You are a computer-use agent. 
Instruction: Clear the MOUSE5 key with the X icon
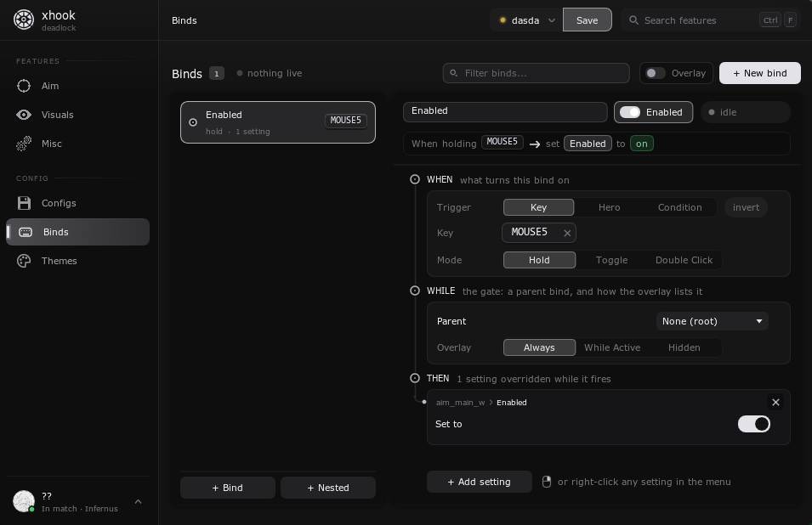point(567,233)
